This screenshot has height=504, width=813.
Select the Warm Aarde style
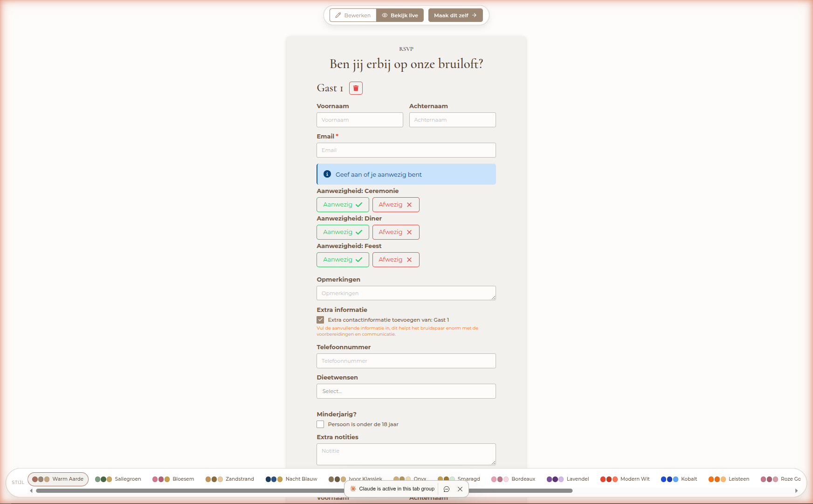click(x=58, y=479)
